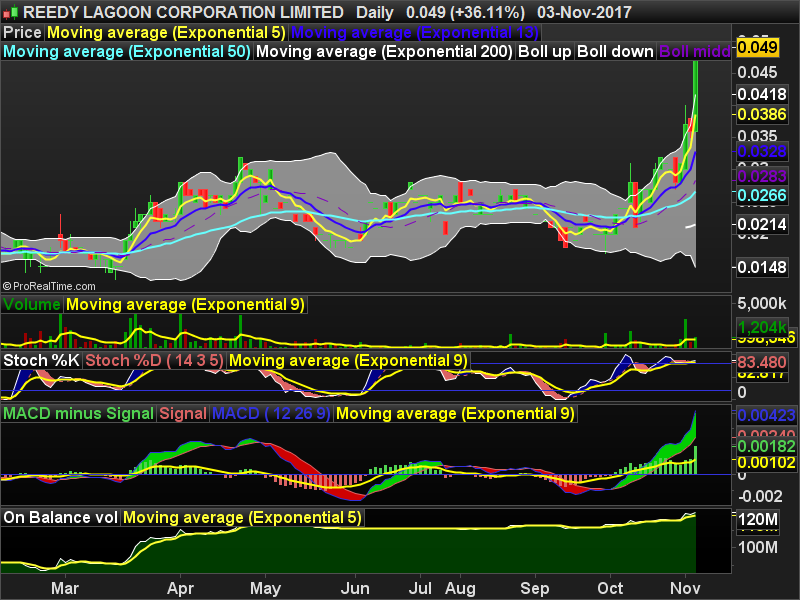Click the purple Boll midd indicator label

pos(694,52)
